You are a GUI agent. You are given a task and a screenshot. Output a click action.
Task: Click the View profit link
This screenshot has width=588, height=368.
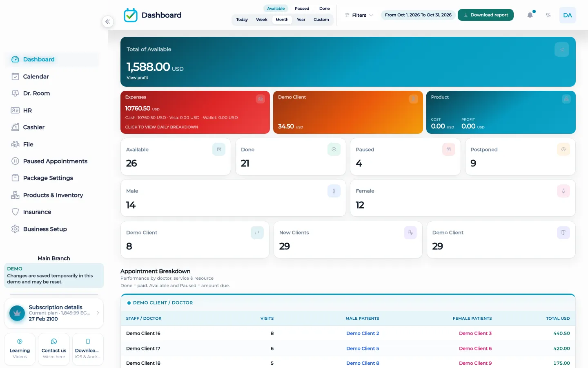coord(137,78)
